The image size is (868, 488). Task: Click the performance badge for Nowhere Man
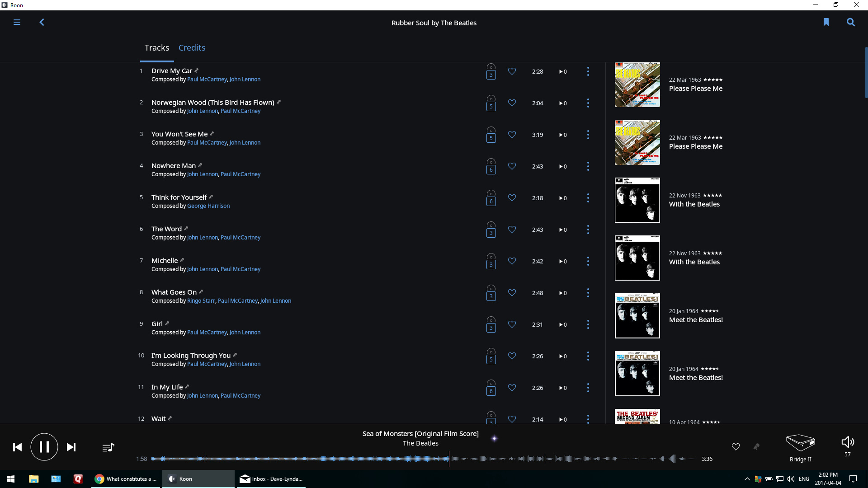coord(491,166)
